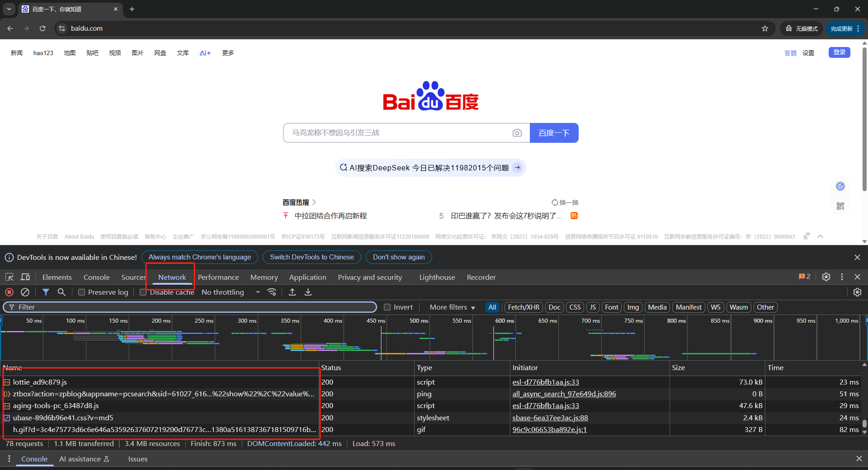The width and height of the screenshot is (868, 470).
Task: Click the blue circular assistant icon on right
Action: click(840, 186)
